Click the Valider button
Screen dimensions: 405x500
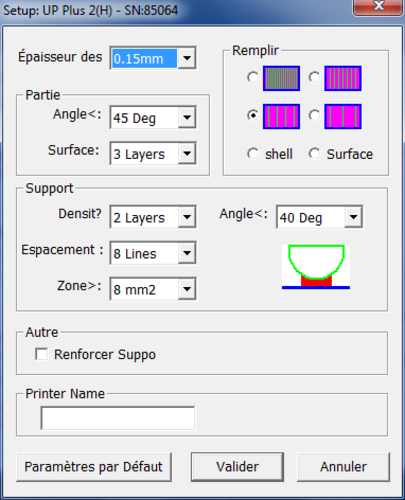[237, 467]
